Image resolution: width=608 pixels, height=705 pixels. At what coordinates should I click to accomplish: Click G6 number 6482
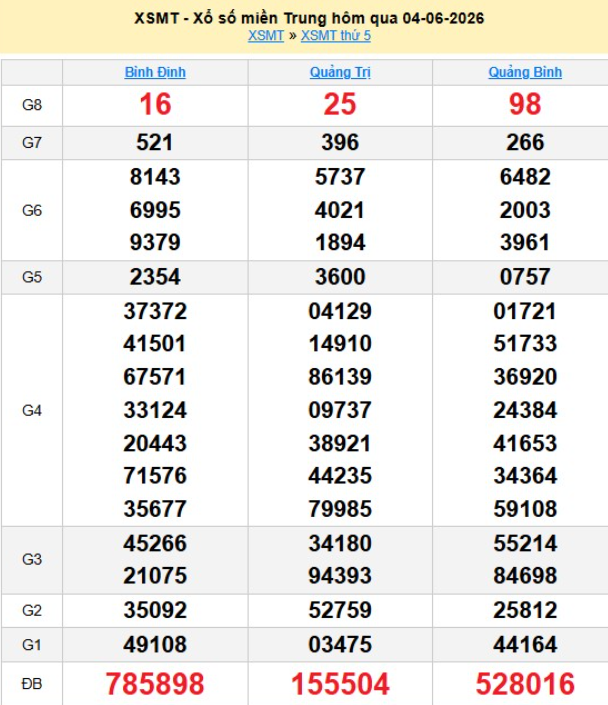[x=525, y=177]
